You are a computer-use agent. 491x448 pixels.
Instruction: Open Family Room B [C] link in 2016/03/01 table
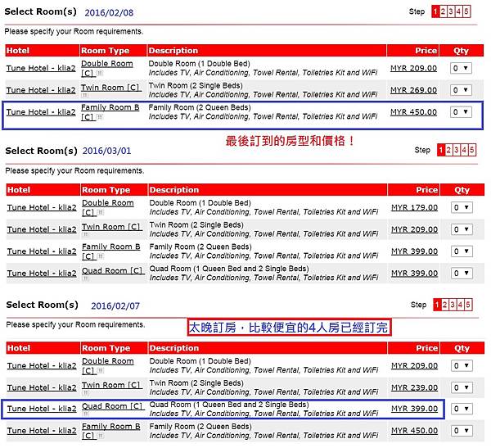click(110, 251)
